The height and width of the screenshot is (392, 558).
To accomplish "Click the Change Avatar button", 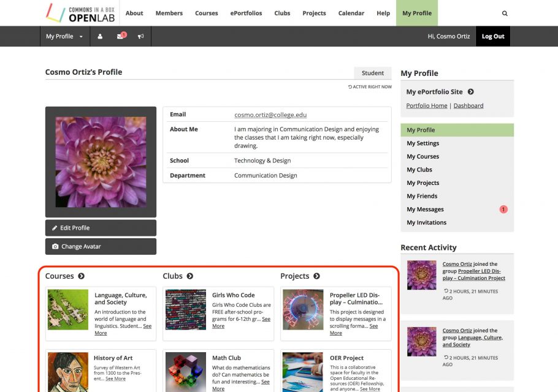I will [x=101, y=246].
